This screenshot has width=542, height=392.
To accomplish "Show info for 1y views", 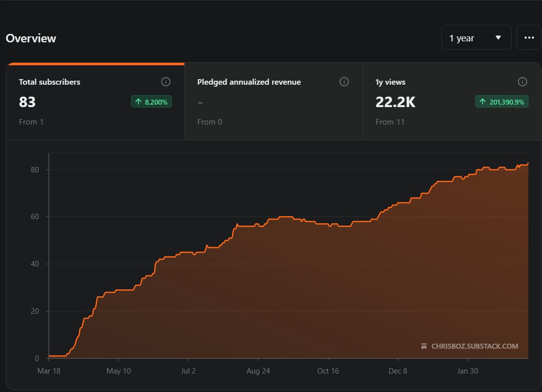I will [523, 82].
